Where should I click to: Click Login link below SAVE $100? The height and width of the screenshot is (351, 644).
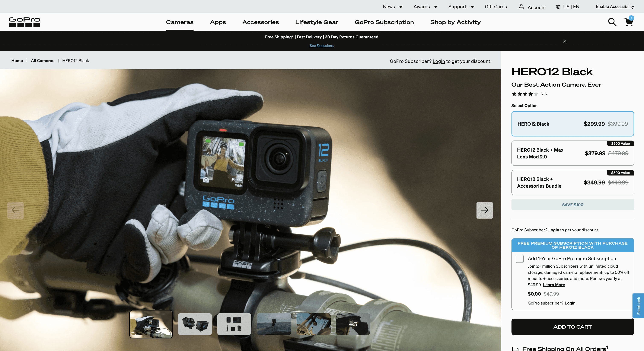[x=554, y=230]
